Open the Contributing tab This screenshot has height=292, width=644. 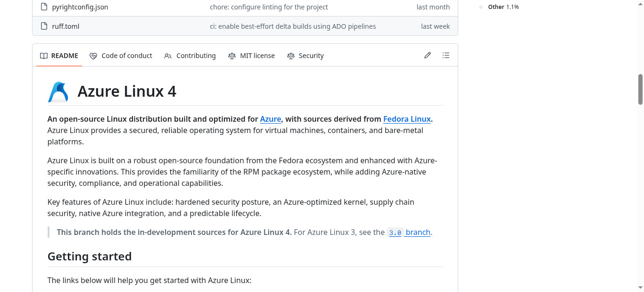(190, 56)
